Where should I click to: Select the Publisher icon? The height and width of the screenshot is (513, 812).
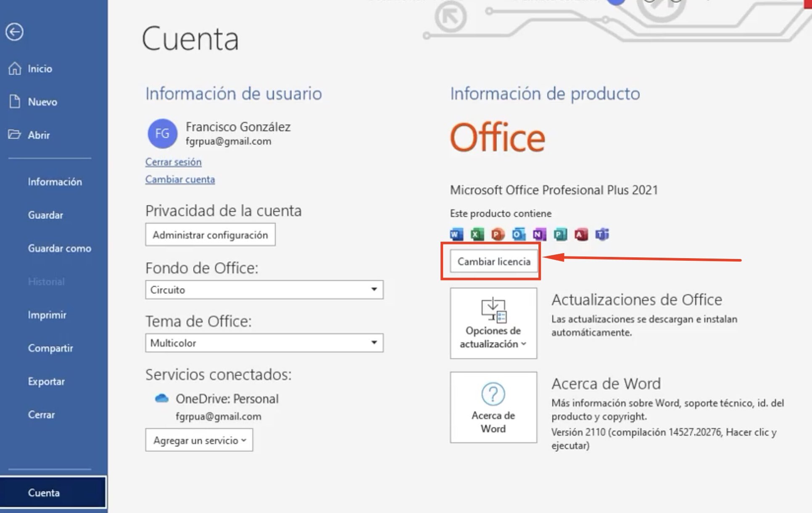[x=559, y=235]
